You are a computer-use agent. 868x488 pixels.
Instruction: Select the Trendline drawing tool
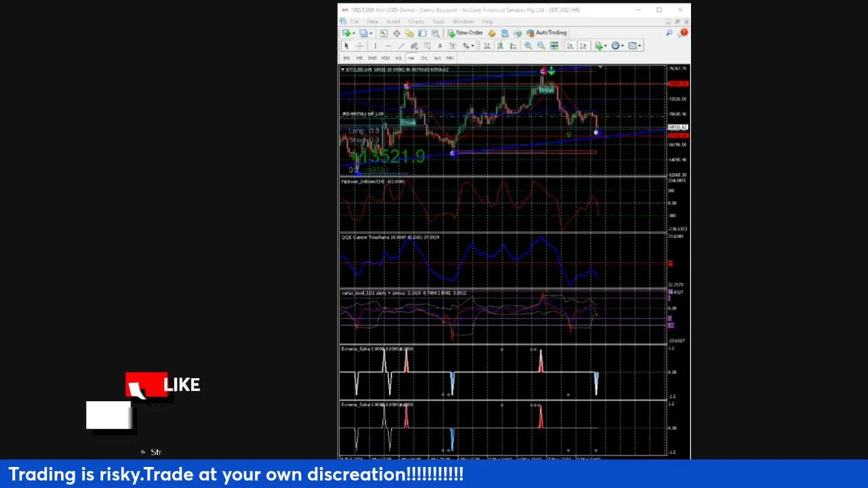point(401,45)
